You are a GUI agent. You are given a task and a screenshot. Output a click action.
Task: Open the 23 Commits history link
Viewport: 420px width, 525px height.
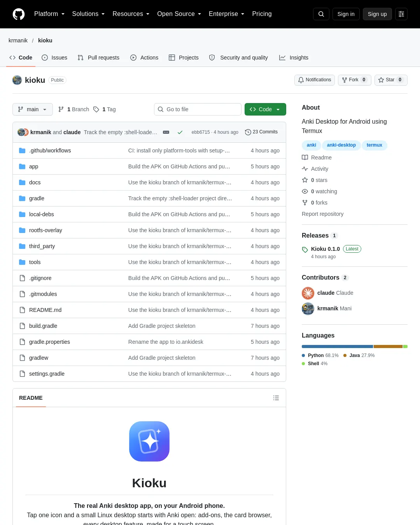(261, 132)
